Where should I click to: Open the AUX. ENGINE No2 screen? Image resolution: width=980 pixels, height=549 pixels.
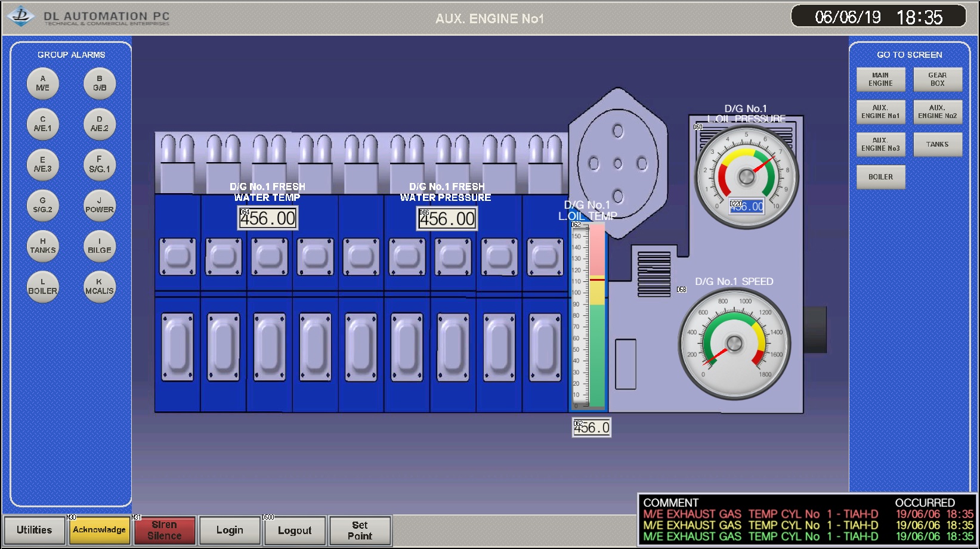[937, 112]
